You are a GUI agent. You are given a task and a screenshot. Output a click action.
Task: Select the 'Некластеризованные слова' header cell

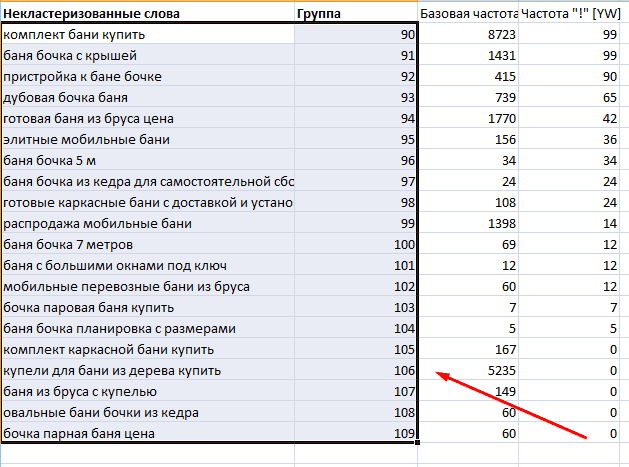click(148, 13)
